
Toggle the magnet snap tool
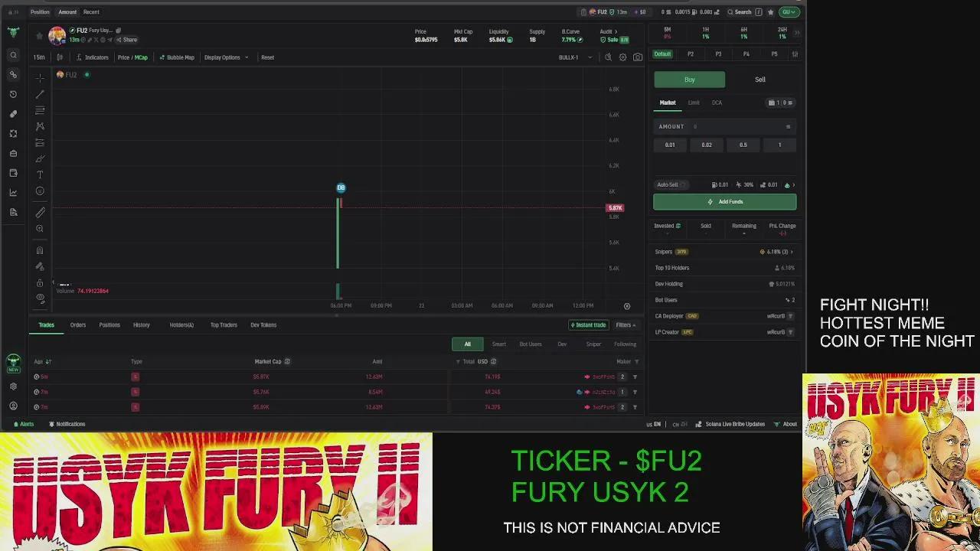coord(40,250)
